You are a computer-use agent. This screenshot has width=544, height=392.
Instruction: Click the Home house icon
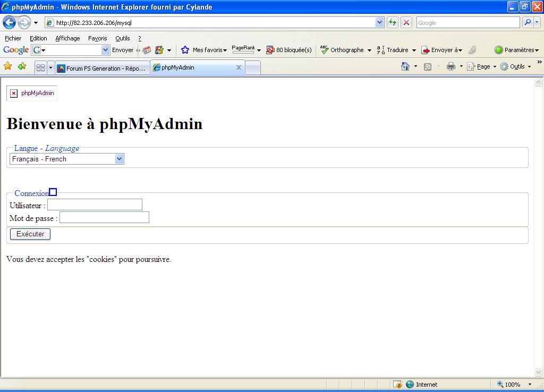click(405, 66)
